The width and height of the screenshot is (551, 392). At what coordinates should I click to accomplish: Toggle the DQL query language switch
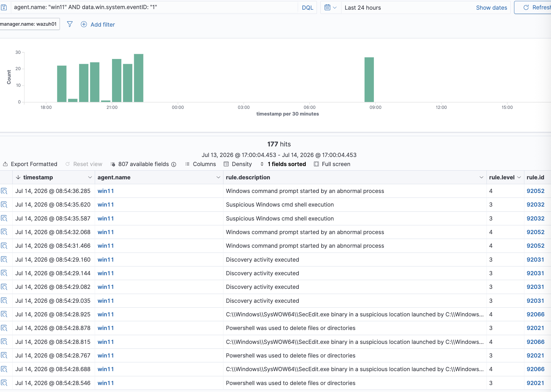(x=307, y=8)
